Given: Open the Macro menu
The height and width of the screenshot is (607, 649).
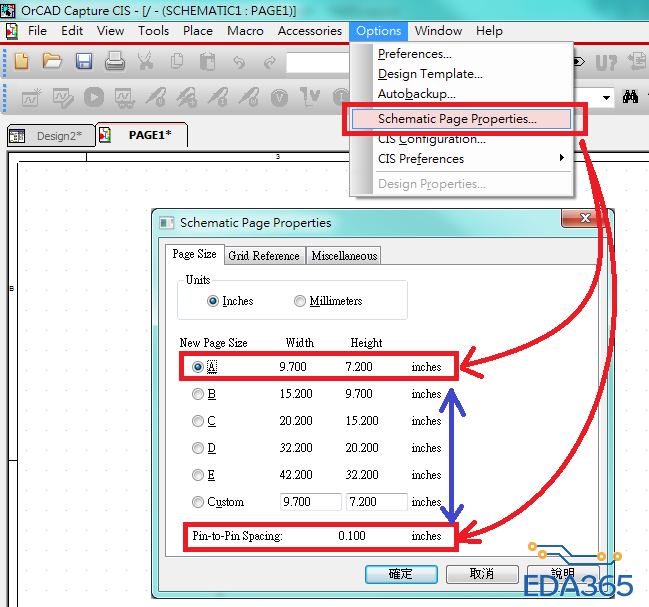Looking at the screenshot, I should (245, 31).
